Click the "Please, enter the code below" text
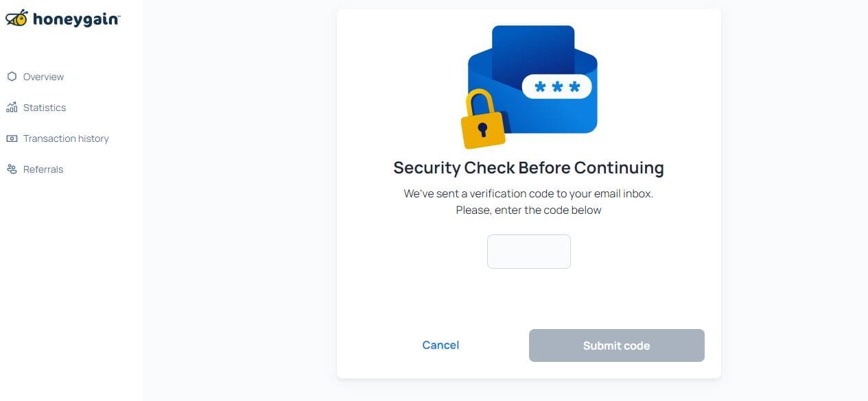The width and height of the screenshot is (868, 401). coord(528,210)
